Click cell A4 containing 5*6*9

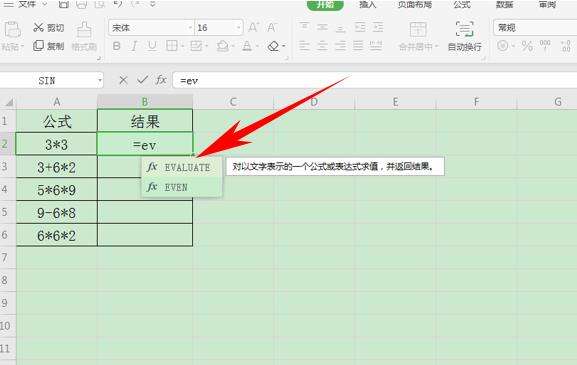57,190
